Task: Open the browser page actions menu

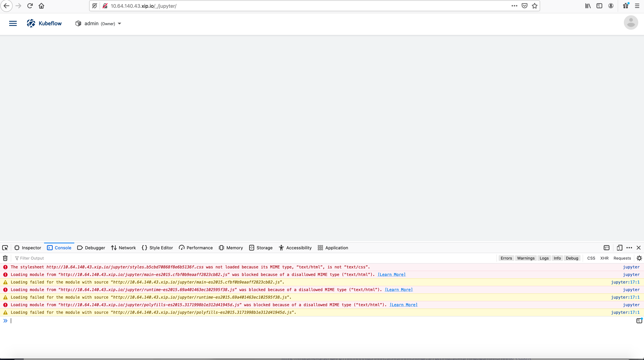Action: point(514,6)
